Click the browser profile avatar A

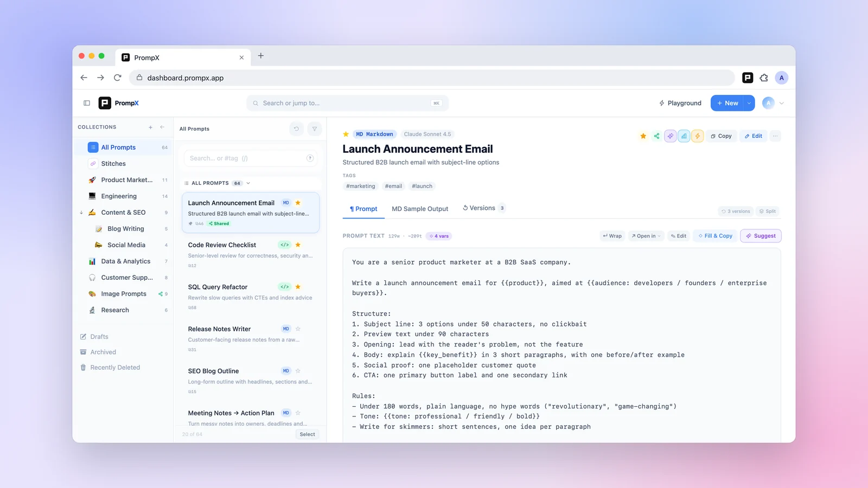click(782, 78)
